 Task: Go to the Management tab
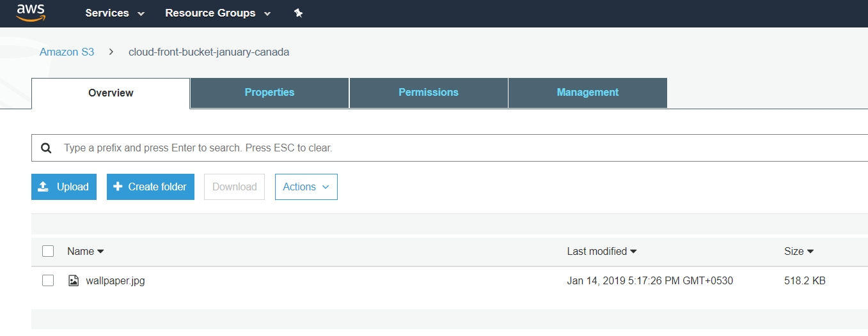coord(587,93)
